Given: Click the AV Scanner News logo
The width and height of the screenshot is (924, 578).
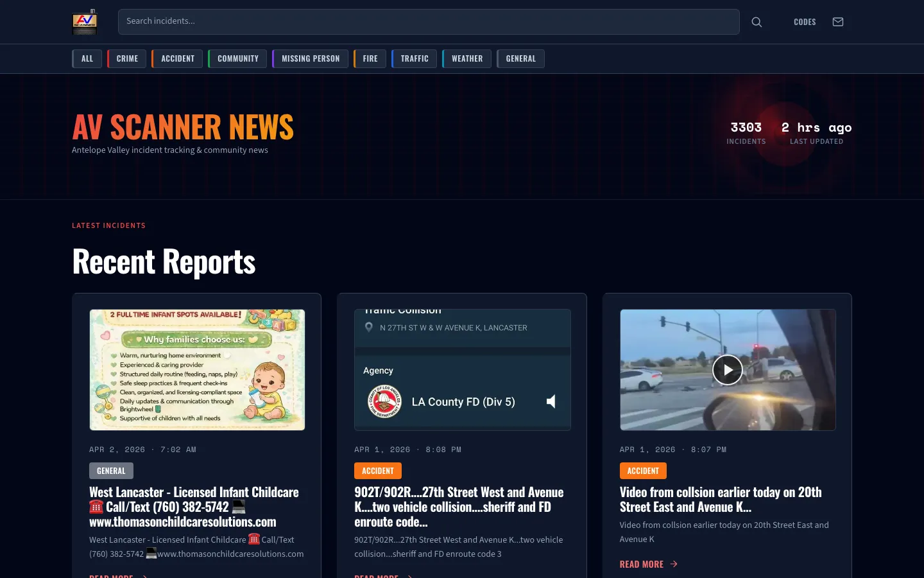Looking at the screenshot, I should click(x=85, y=21).
